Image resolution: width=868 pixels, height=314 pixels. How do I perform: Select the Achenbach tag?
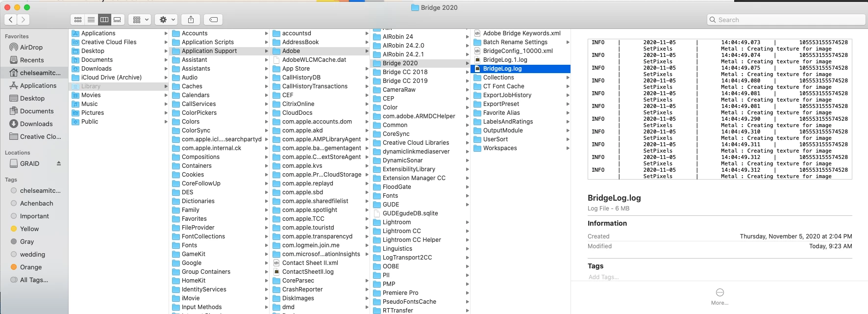pos(37,203)
